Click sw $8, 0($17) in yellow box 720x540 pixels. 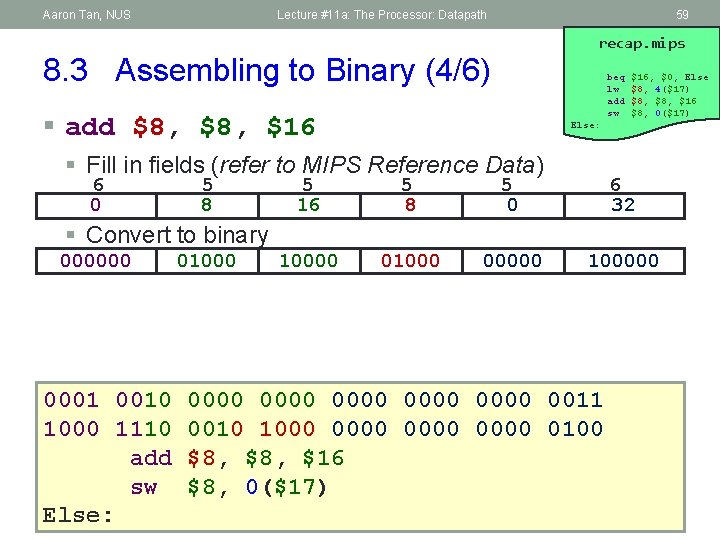[228, 487]
